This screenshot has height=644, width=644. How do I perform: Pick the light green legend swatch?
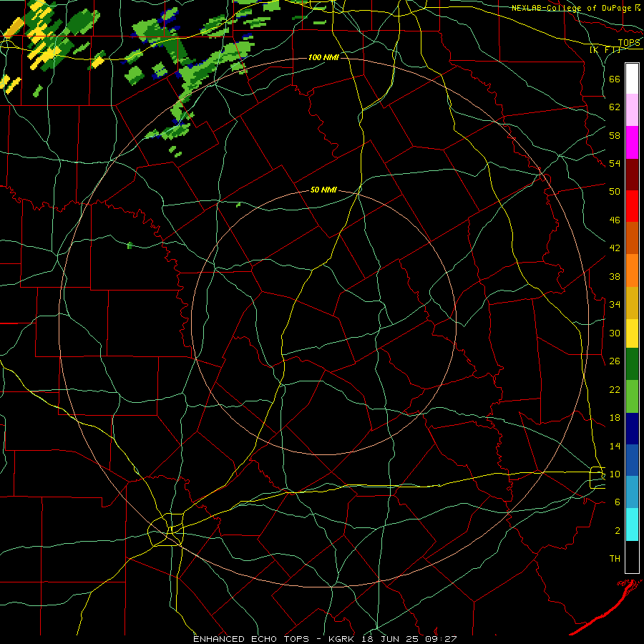[632, 396]
